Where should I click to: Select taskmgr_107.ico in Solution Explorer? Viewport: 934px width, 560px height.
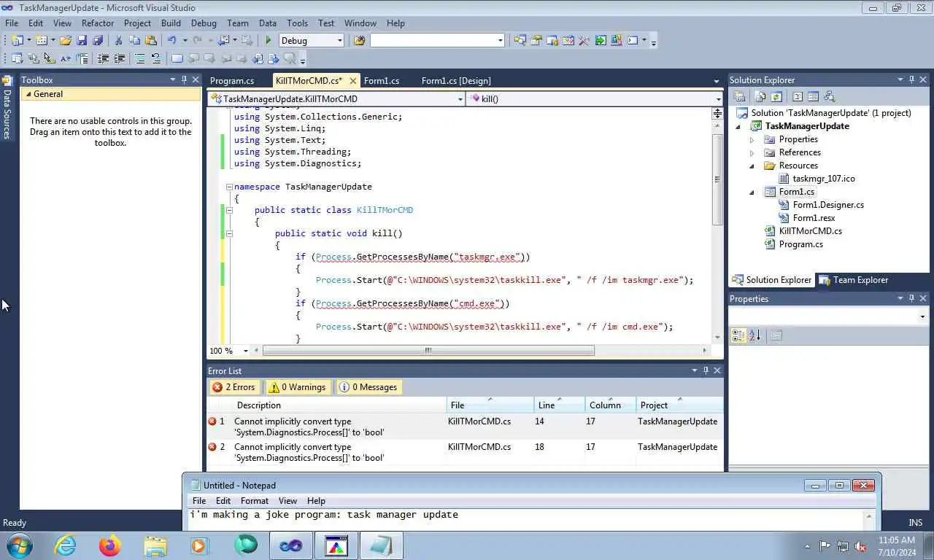pyautogui.click(x=823, y=179)
